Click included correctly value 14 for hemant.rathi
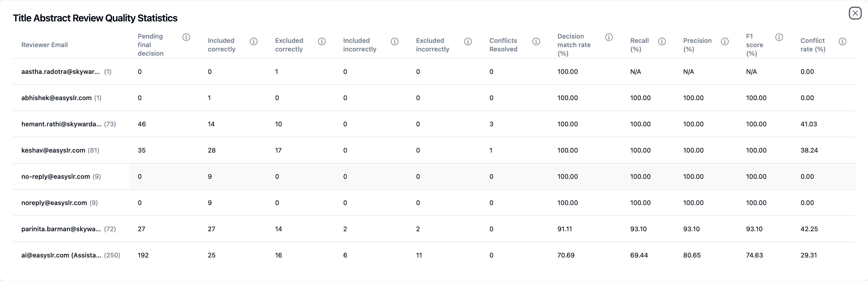The image size is (868, 281). pyautogui.click(x=211, y=124)
